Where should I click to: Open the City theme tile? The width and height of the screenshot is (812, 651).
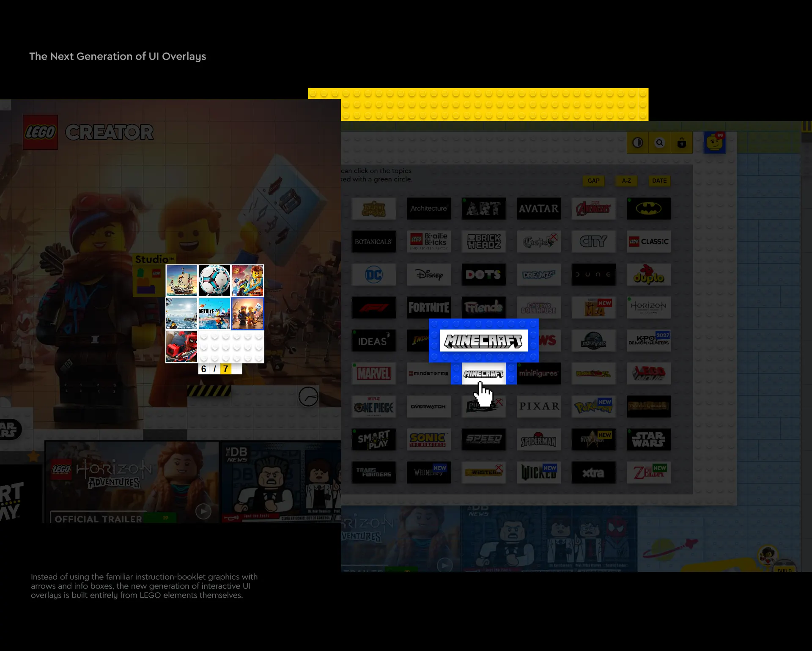(594, 242)
